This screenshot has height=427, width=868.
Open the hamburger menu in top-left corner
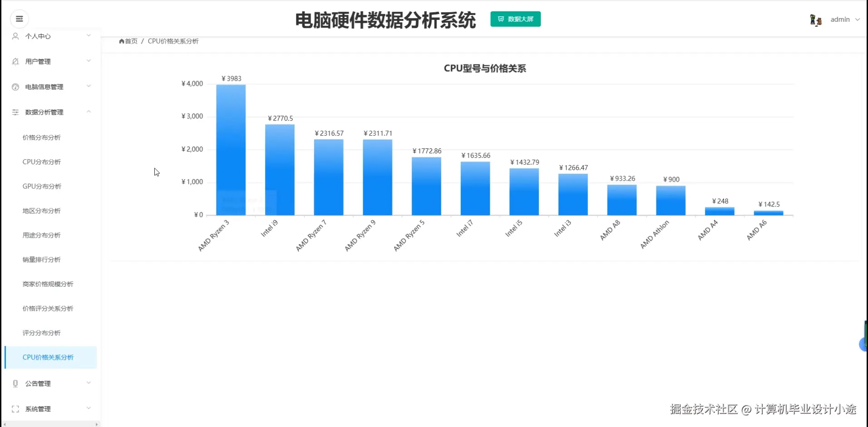tap(19, 19)
